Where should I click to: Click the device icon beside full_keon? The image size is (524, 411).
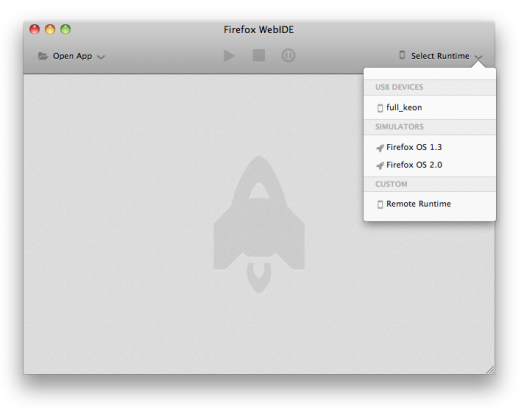coord(380,108)
